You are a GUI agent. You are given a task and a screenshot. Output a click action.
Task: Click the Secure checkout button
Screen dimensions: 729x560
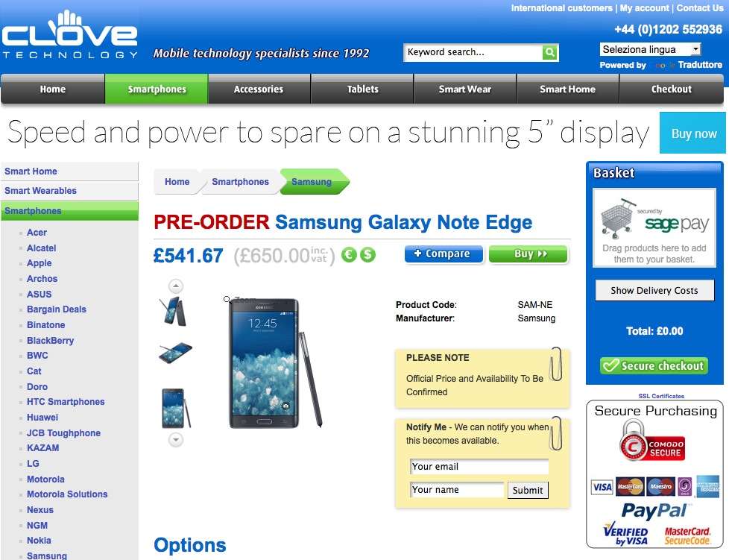coord(654,365)
